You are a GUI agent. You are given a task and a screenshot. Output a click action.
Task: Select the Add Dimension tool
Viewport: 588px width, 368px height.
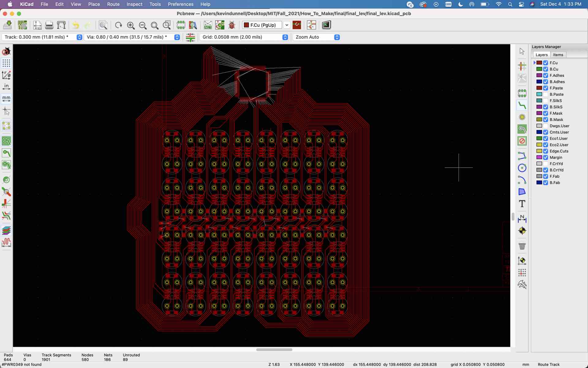[522, 219]
